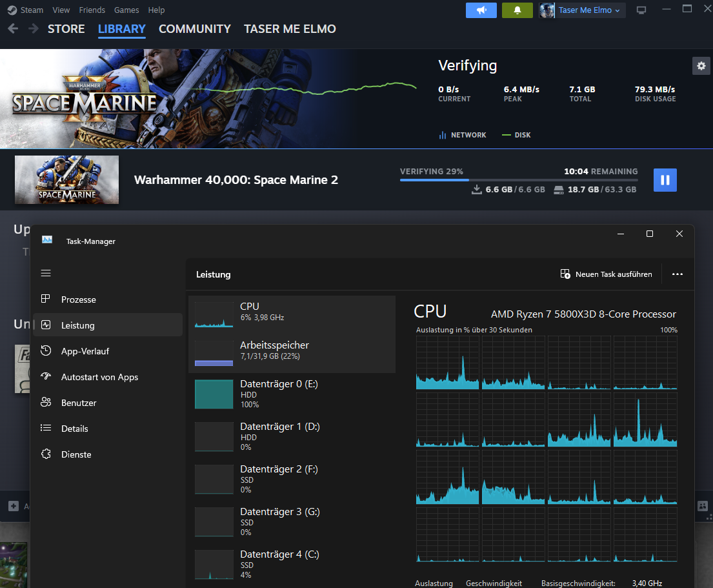Select Datenträger 3 (G:) entry

[x=292, y=522]
